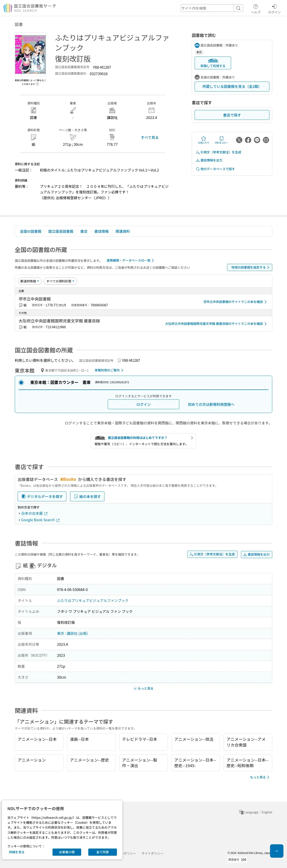Switch Language to English
The width and height of the screenshot is (287, 868).
pos(256,812)
